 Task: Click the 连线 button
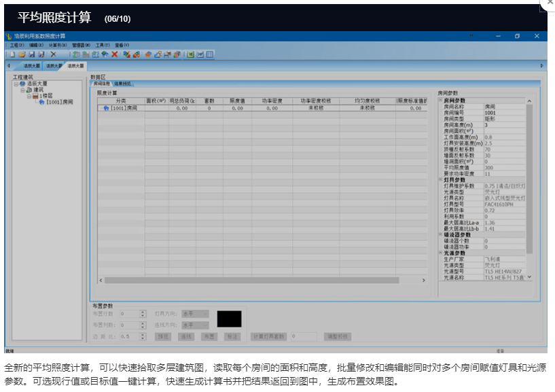click(186, 337)
